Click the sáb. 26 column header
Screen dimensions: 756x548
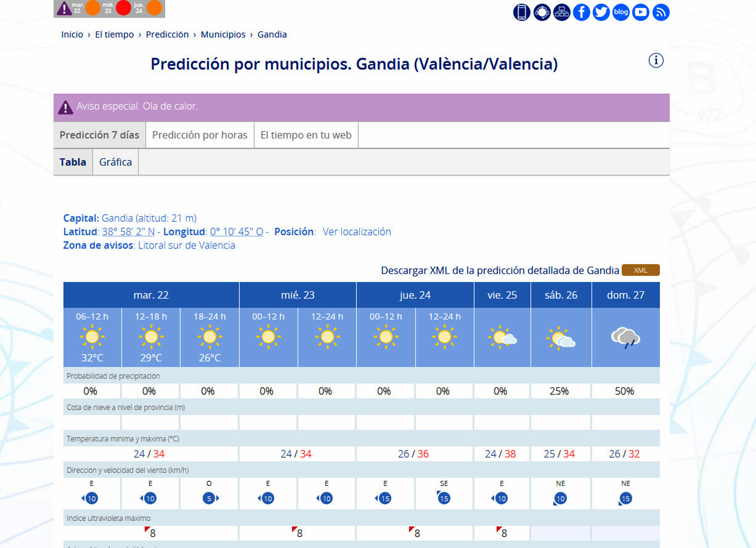point(561,295)
